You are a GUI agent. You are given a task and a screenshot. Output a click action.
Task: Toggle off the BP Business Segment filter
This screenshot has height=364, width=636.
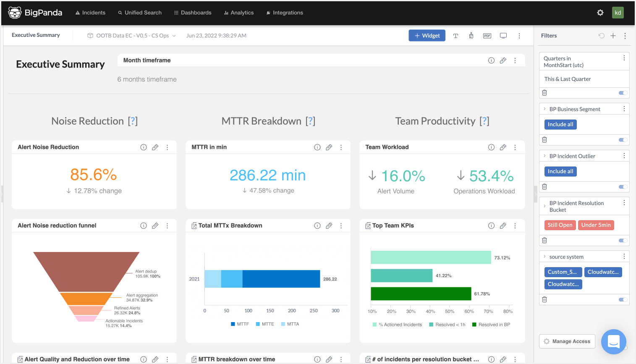622,140
